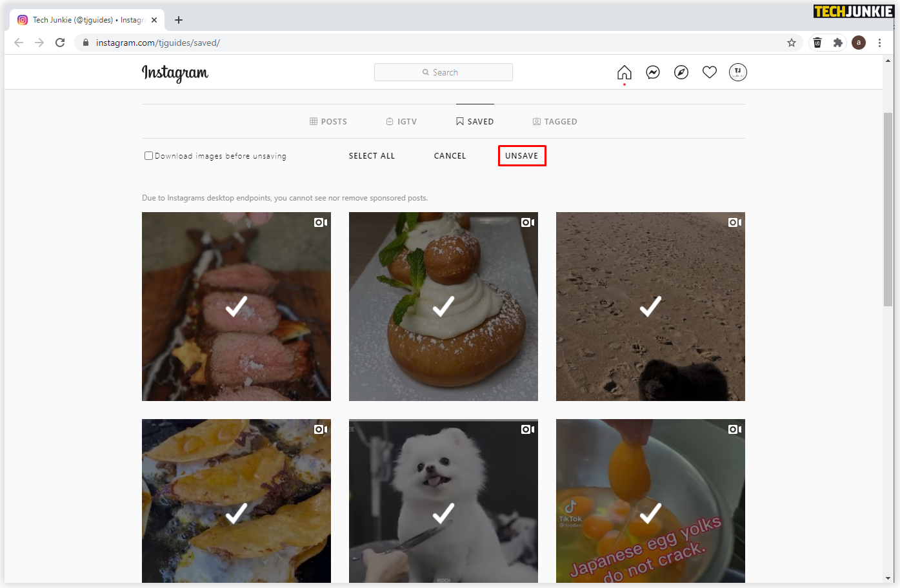Screen dimensions: 900x588
Task: Switch to the TAGGED tab
Action: [555, 121]
